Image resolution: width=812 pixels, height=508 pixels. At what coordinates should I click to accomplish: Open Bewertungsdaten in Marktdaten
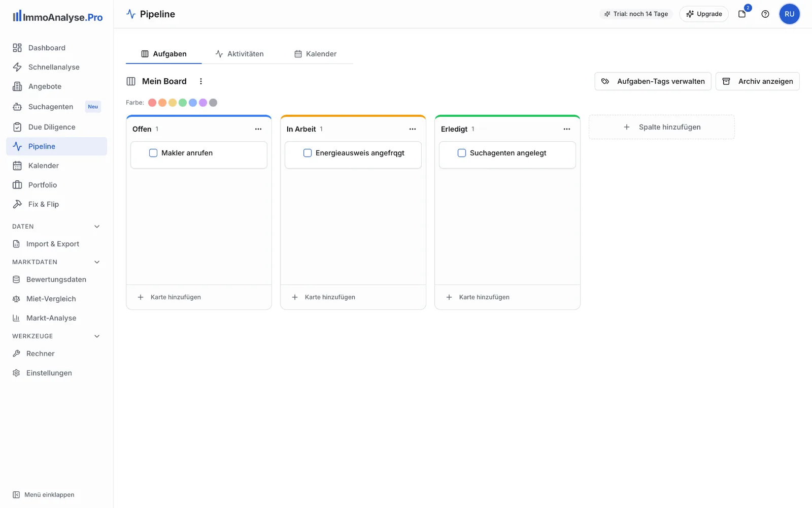click(56, 279)
